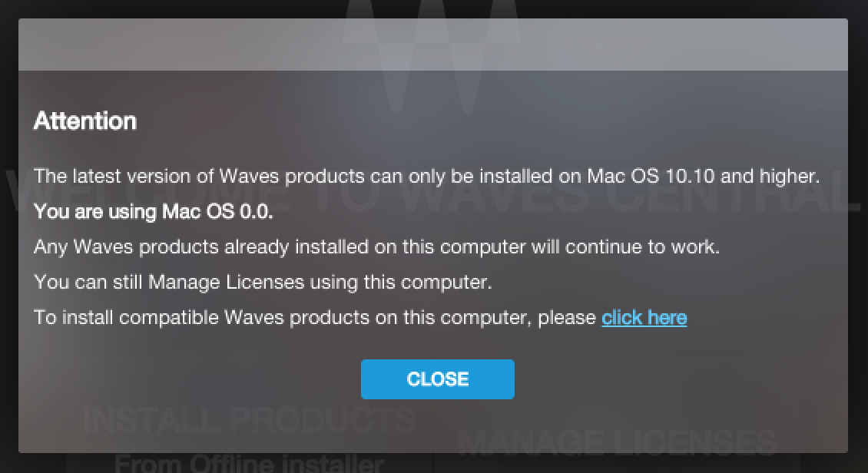Viewport: 868px width, 473px height.
Task: Click the word "Waves" in the first sentence
Action: [249, 176]
